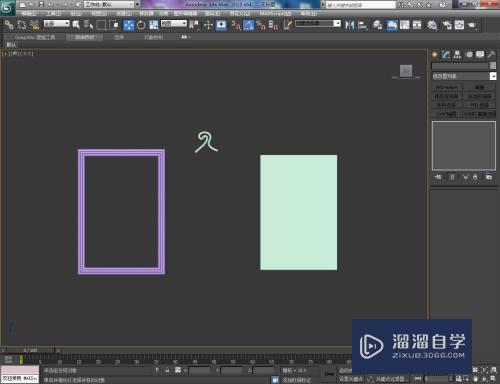The height and width of the screenshot is (384, 500).
Task: Remove modifier from the stack
Action: (475, 177)
